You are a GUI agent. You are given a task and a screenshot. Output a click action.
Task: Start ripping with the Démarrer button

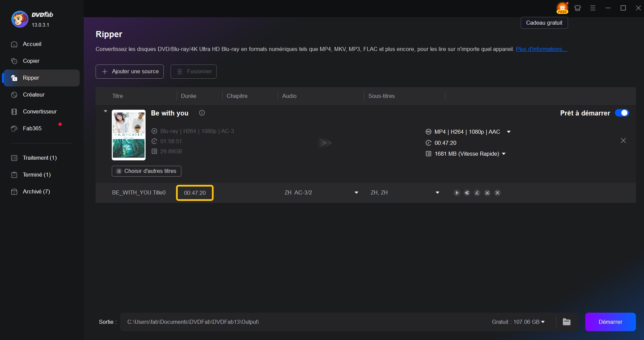point(610,322)
